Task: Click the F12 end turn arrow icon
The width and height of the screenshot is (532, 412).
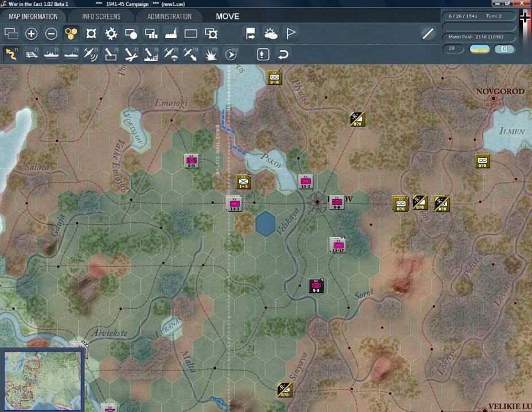Action: click(231, 55)
